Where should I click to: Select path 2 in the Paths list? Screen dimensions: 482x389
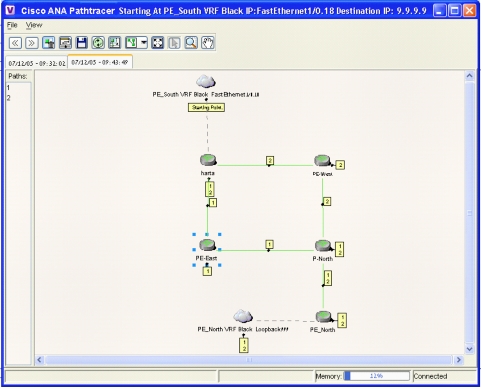pyautogui.click(x=8, y=98)
